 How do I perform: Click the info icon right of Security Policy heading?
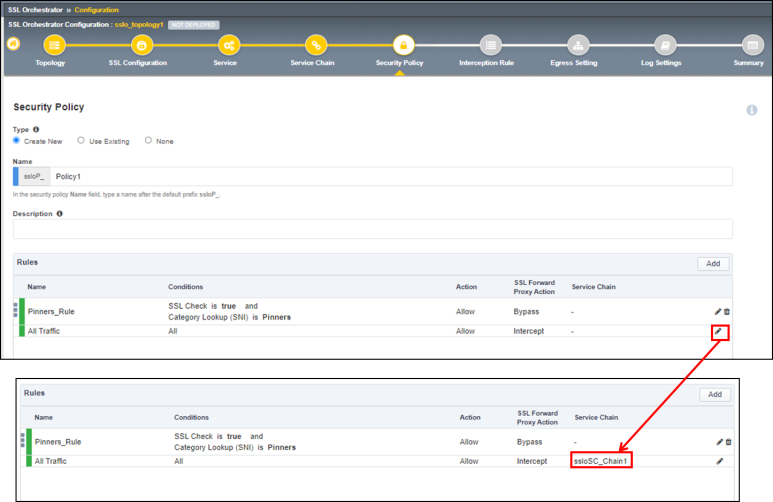(x=751, y=110)
